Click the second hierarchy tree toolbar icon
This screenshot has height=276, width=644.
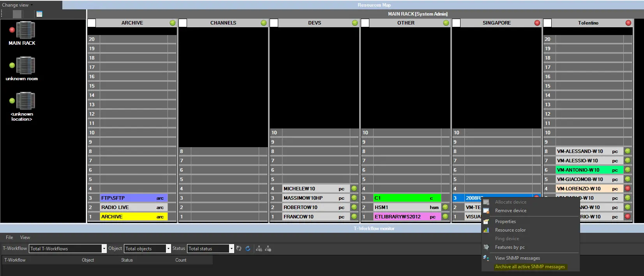coord(268,248)
